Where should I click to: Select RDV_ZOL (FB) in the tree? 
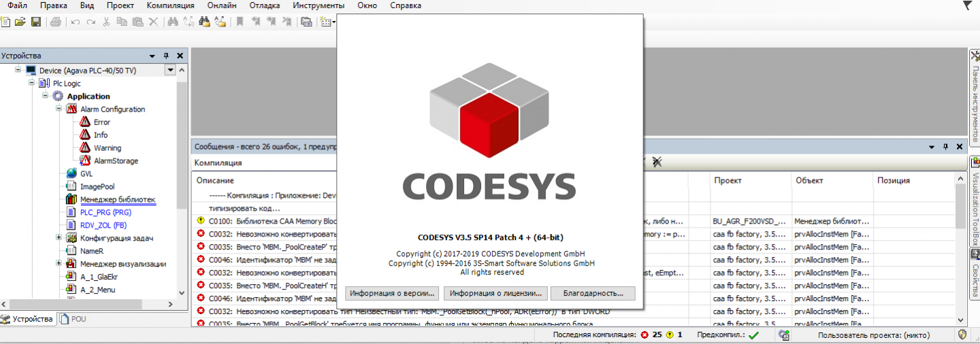pos(103,225)
